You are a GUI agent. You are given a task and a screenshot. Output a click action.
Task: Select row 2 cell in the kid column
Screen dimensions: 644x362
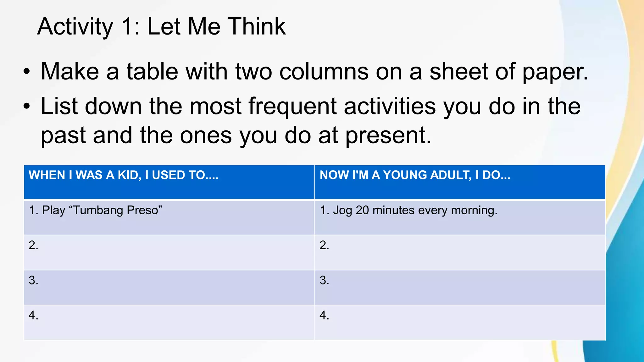click(x=169, y=252)
